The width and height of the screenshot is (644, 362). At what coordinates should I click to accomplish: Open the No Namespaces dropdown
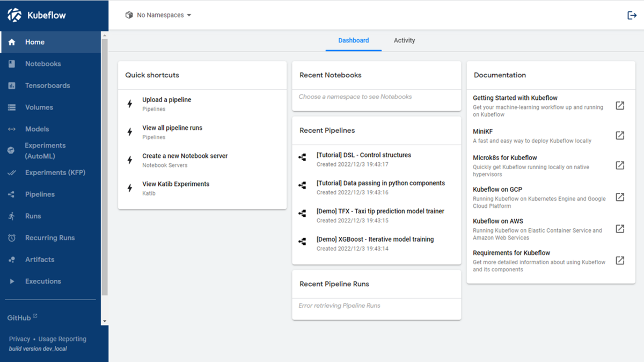point(159,15)
